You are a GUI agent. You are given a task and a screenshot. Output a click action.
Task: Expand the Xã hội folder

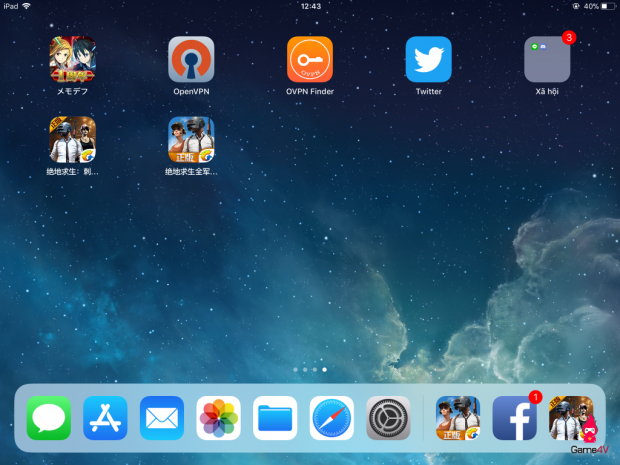pyautogui.click(x=547, y=60)
